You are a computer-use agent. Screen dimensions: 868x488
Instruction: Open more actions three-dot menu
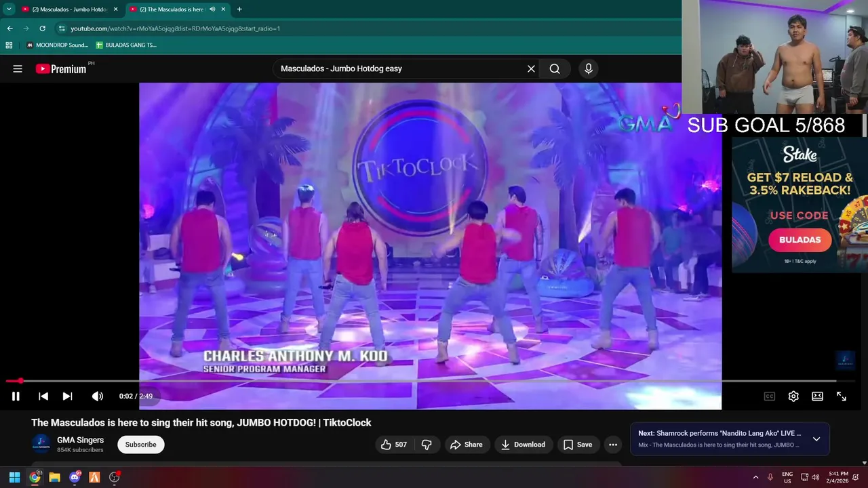coord(613,445)
